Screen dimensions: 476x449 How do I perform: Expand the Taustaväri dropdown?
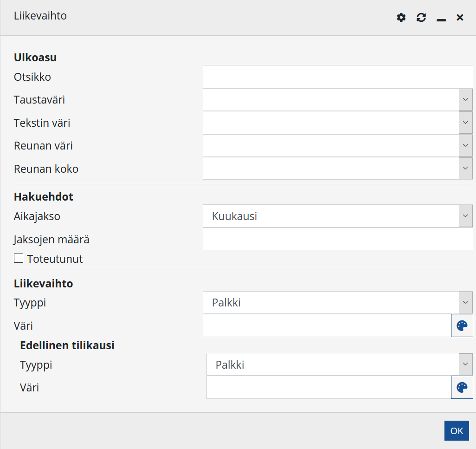[x=465, y=100]
